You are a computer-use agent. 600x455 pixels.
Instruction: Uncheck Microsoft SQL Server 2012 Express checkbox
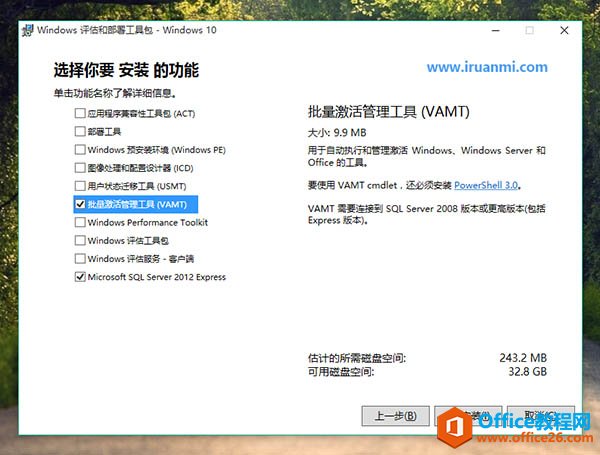point(80,277)
